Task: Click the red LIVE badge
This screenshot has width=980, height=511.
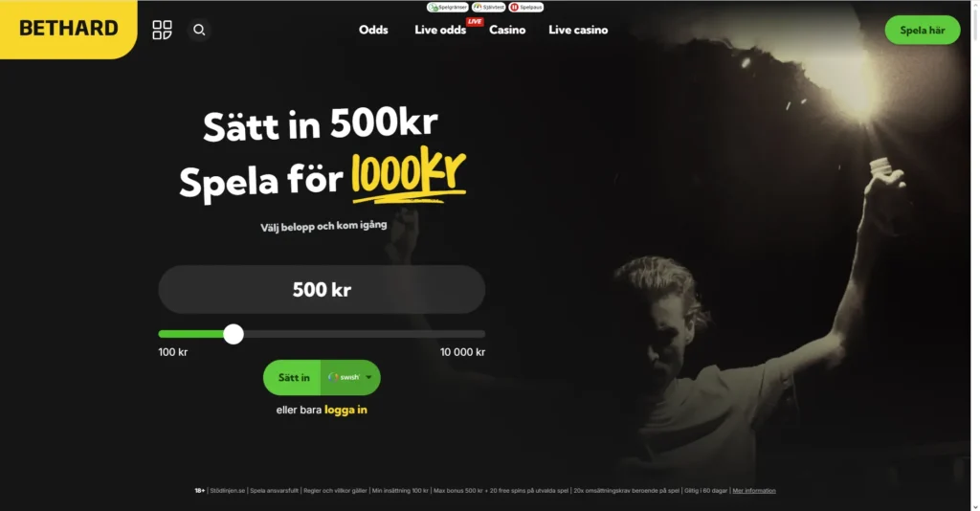Action: [475, 21]
